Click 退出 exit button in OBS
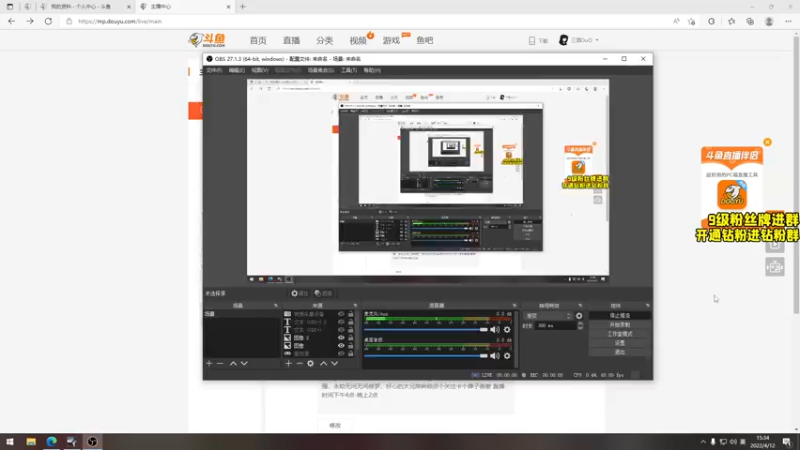The width and height of the screenshot is (800, 450). point(619,353)
